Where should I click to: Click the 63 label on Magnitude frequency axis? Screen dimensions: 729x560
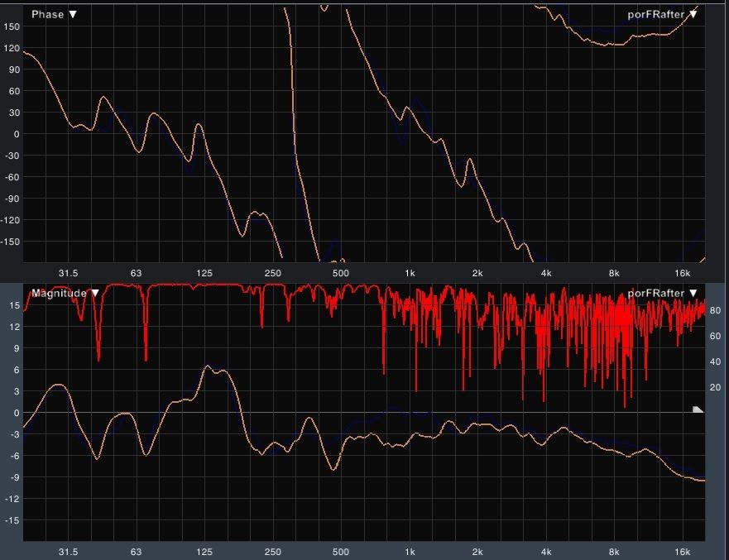point(137,551)
